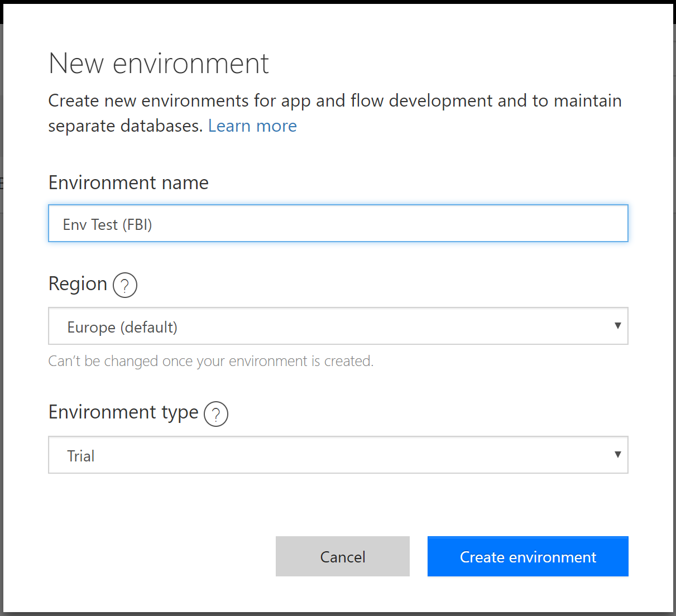This screenshot has width=676, height=616.
Task: Click the Create environment button
Action: coord(528,556)
